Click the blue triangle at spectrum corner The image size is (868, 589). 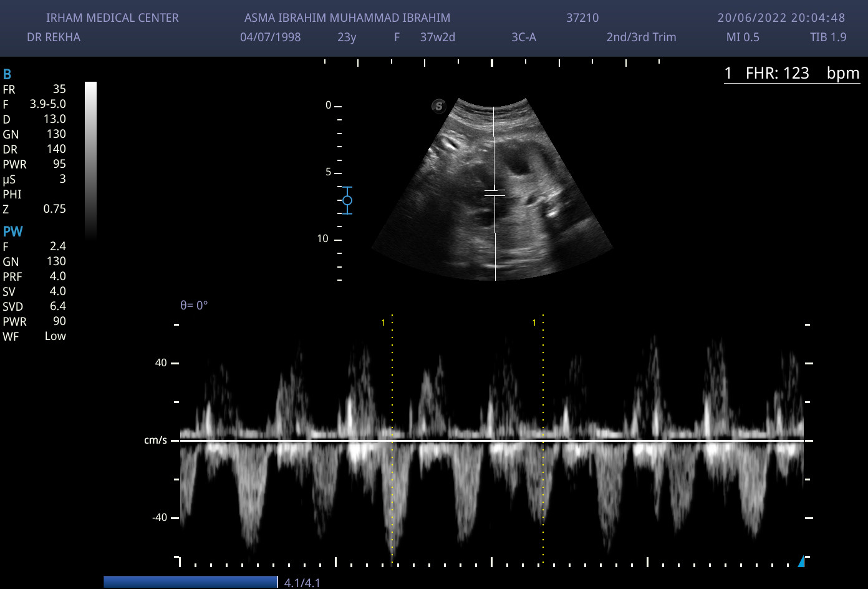801,562
